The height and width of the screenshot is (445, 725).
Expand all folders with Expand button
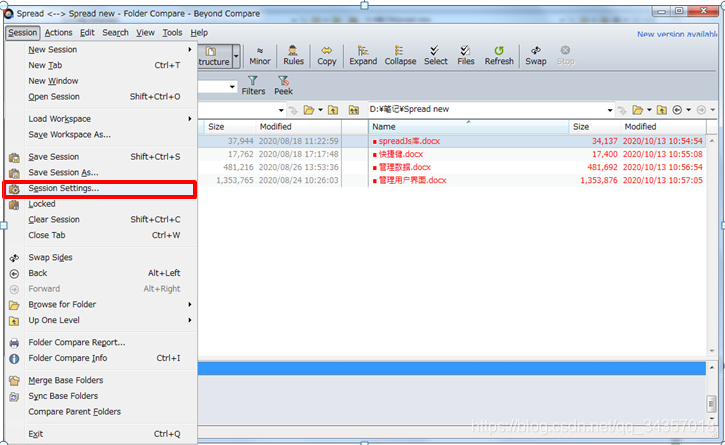pyautogui.click(x=363, y=56)
